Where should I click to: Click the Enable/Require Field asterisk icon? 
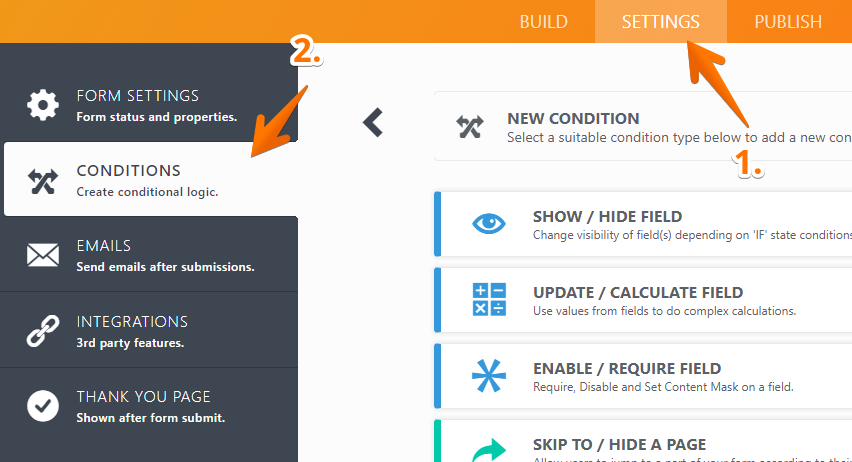489,376
